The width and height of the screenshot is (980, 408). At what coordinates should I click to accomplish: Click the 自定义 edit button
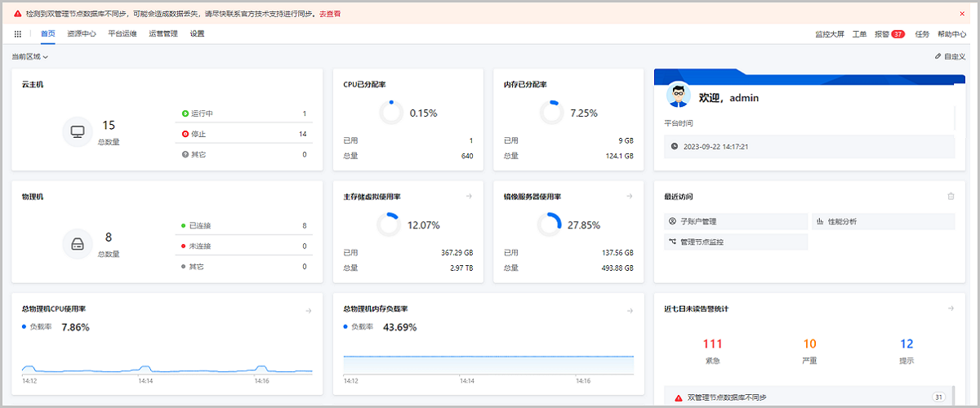pos(951,57)
